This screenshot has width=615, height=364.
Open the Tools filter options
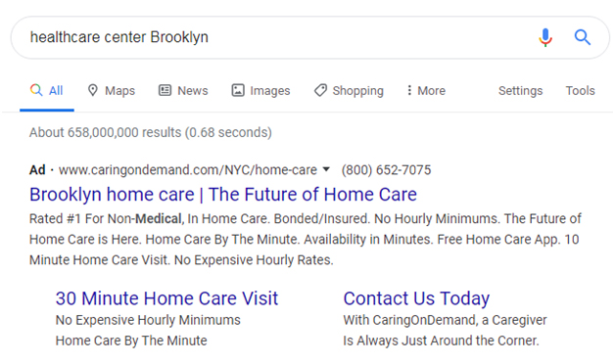coord(580,90)
